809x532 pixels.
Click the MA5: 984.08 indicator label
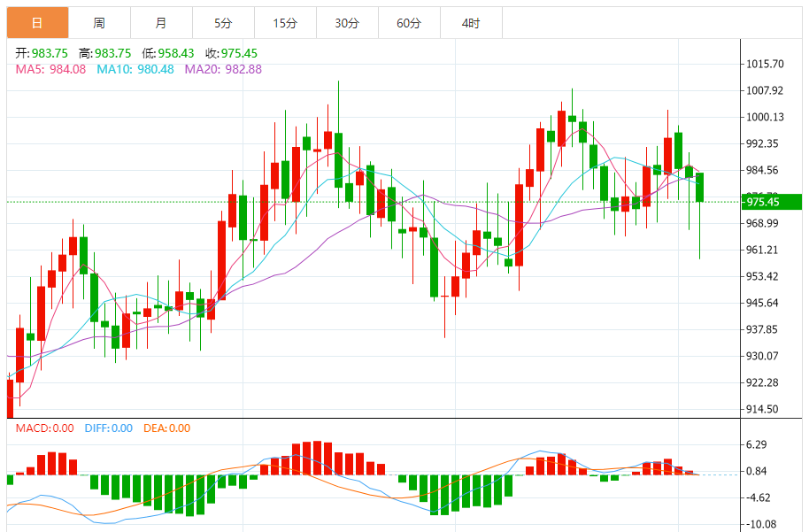(50, 69)
